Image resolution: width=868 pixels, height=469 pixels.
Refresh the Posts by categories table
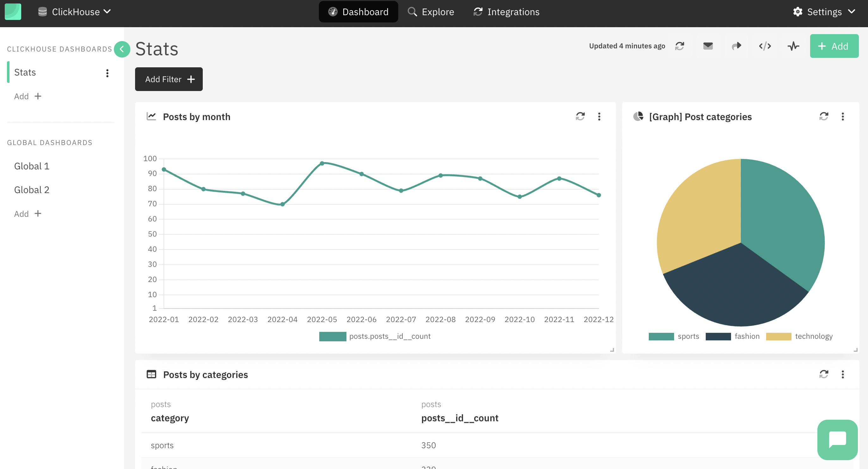(824, 375)
